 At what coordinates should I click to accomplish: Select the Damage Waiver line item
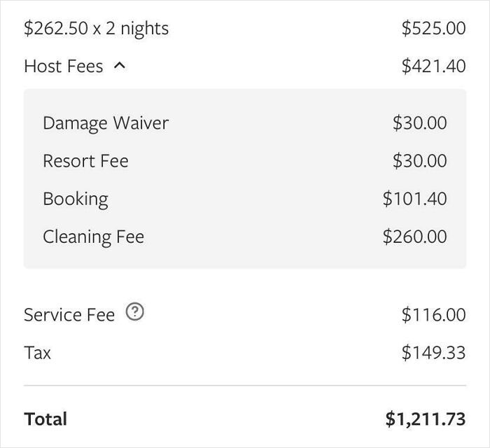(x=106, y=123)
